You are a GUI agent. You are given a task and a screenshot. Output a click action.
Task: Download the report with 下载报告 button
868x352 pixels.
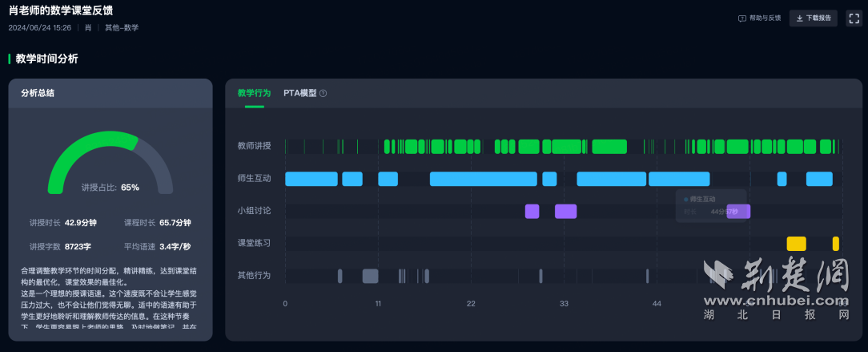[x=813, y=18]
